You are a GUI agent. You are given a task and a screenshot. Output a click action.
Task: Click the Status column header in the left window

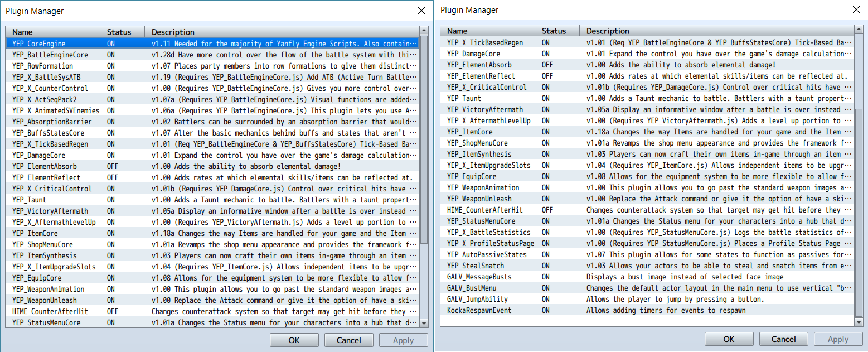coord(123,32)
